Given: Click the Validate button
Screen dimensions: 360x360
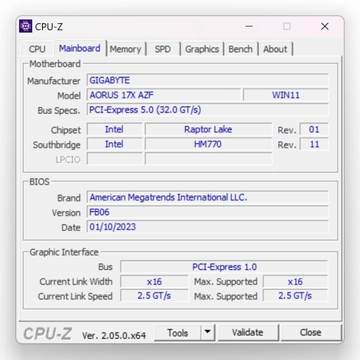Looking at the screenshot, I should 247,332.
